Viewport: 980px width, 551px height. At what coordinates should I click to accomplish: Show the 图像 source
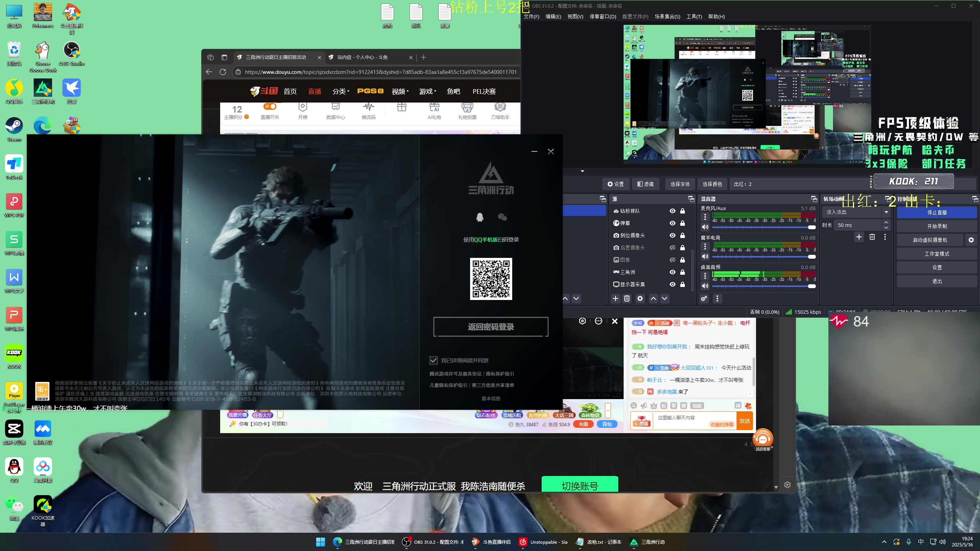point(672,260)
